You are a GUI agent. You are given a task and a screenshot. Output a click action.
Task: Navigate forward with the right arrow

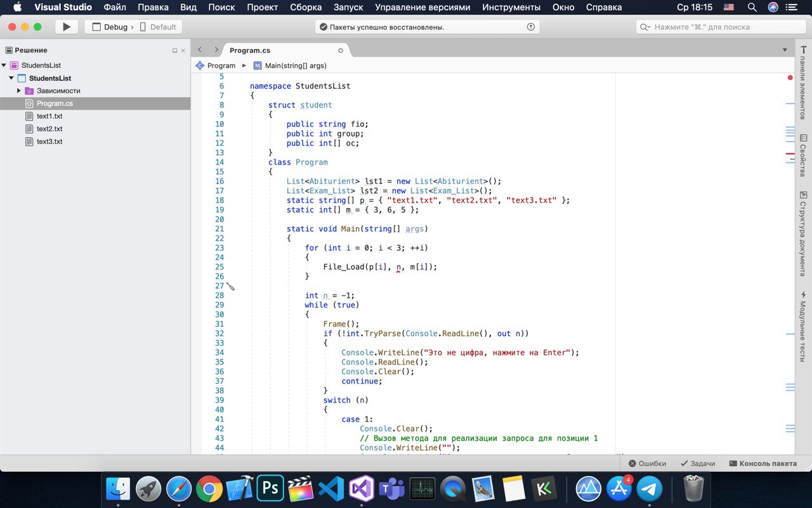pyautogui.click(x=216, y=50)
